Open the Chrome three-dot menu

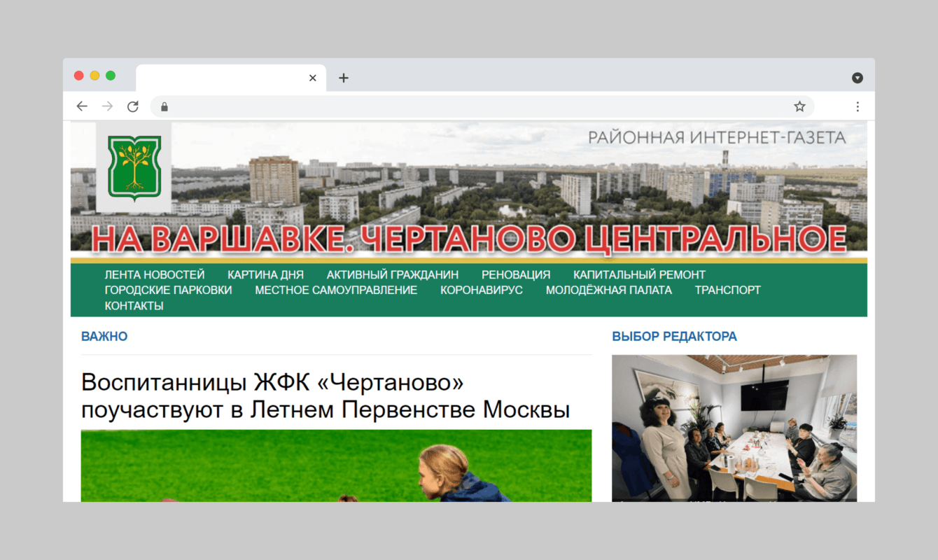[x=857, y=106]
